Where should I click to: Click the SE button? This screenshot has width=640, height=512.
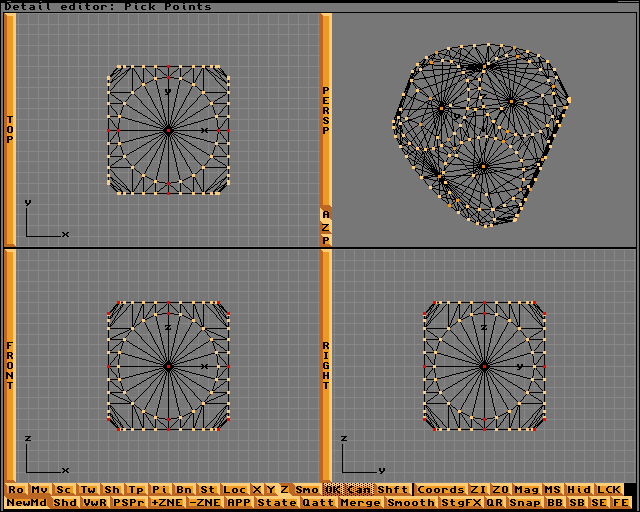[599, 503]
